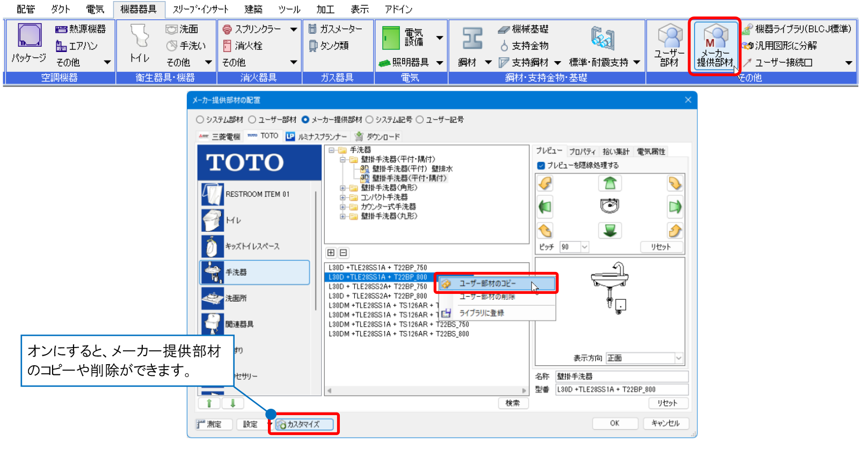Screen dimensions: 868x450
Task: Open the ルミナスプランナー maker tab
Action: pyautogui.click(x=317, y=136)
